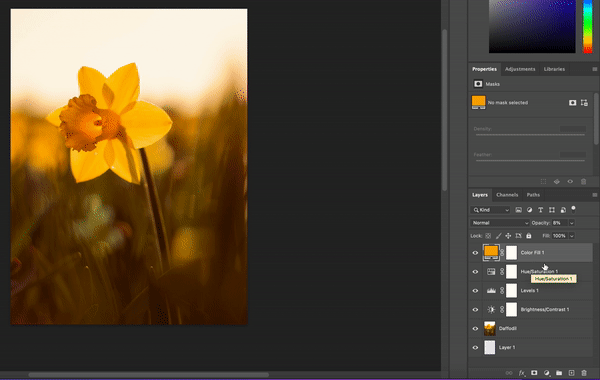Click Masks icon in Properties panel
This screenshot has height=380, width=600.
(x=478, y=84)
